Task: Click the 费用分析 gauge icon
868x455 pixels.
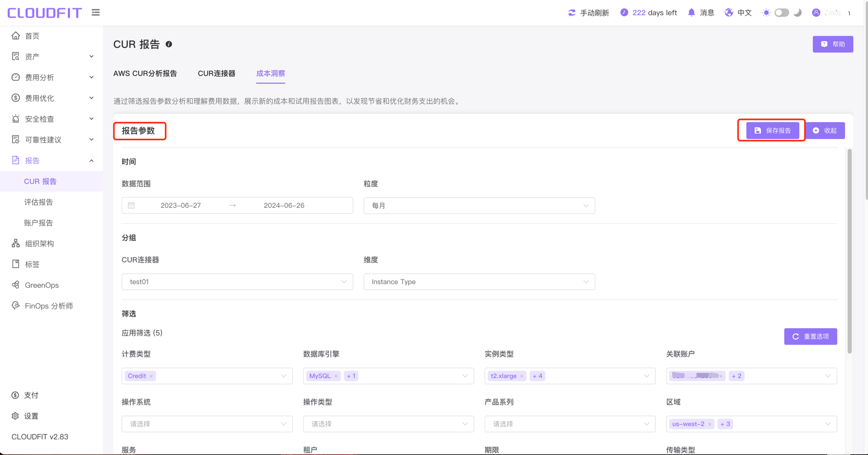Action: click(x=16, y=77)
